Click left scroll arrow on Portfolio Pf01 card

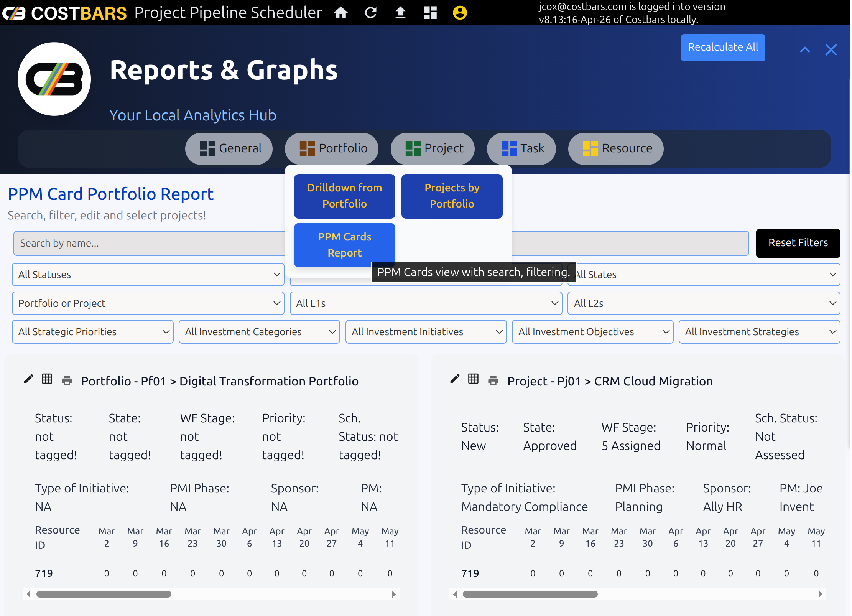28,594
